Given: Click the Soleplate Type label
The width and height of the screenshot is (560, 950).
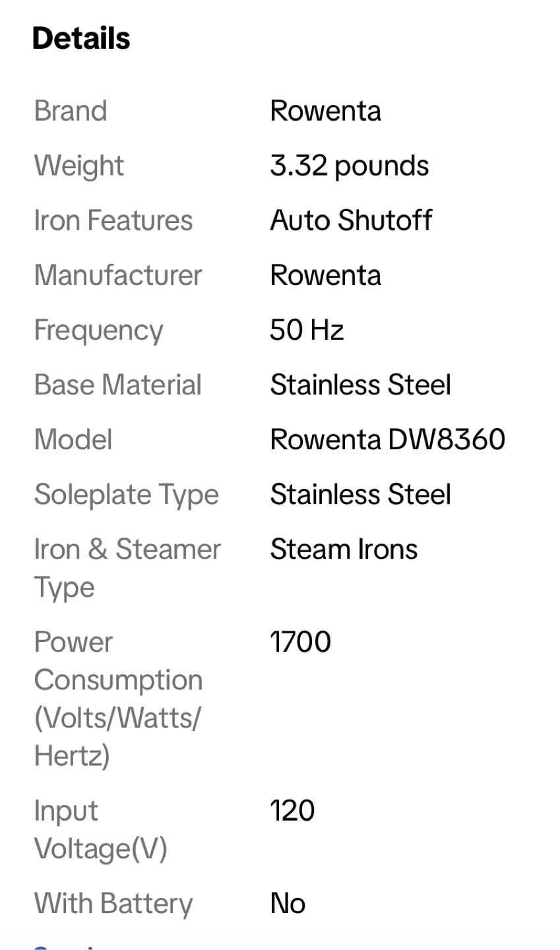Looking at the screenshot, I should [x=127, y=494].
